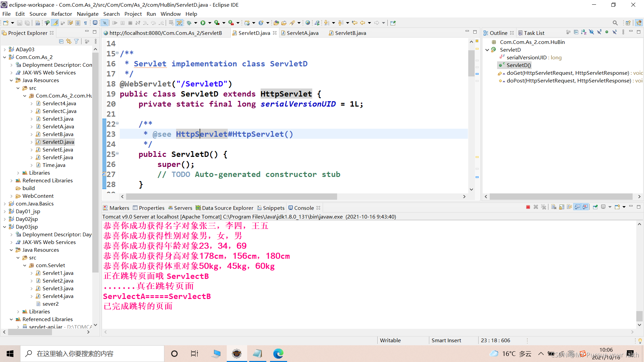Image resolution: width=644 pixels, height=362 pixels.
Task: Collapse all in Project Explorer toolbar
Action: point(61,41)
